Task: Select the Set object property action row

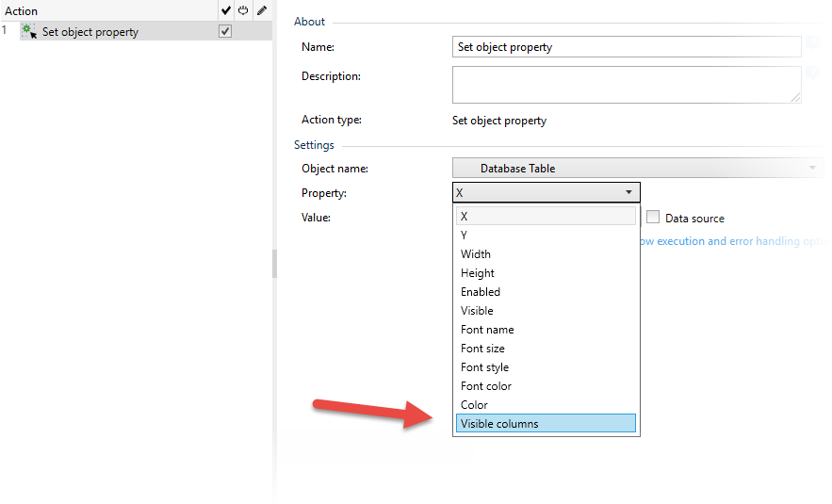Action: click(122, 31)
